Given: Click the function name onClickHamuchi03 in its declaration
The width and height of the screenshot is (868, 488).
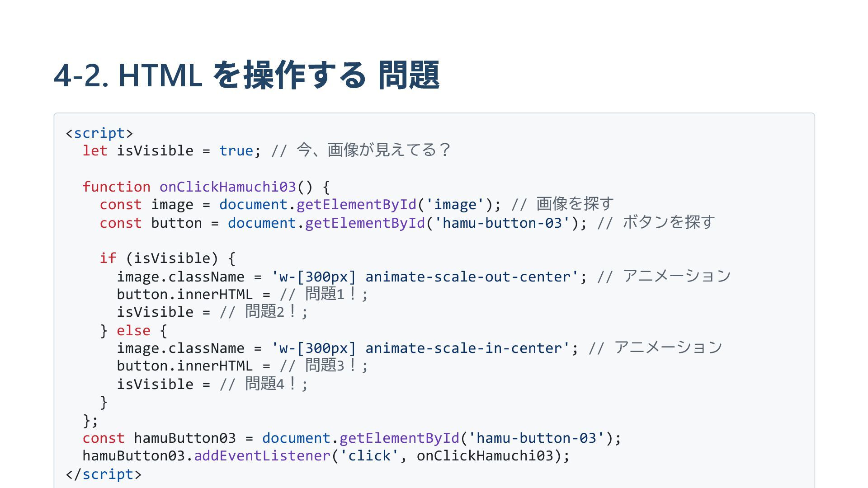Looking at the screenshot, I should pos(227,187).
